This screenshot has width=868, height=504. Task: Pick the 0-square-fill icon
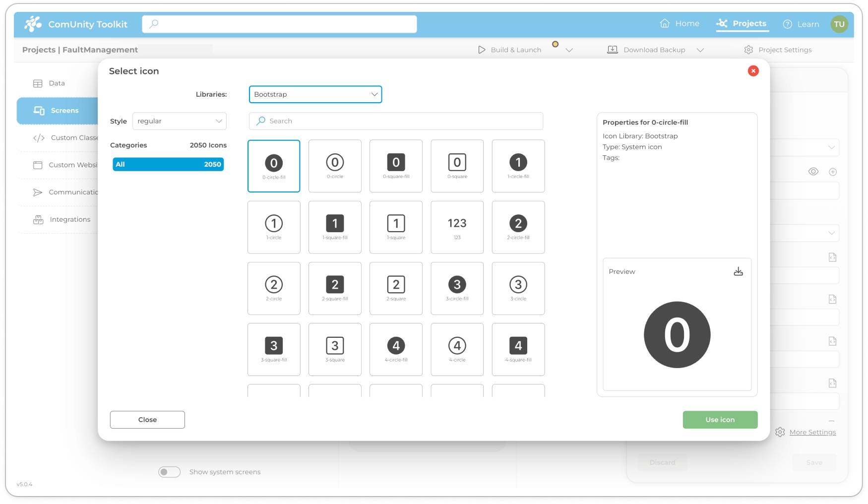(x=396, y=166)
